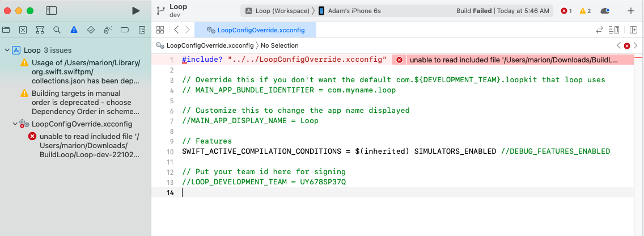Go forward in editor history
Image resolution: width=644 pixels, height=236 pixels.
click(188, 29)
